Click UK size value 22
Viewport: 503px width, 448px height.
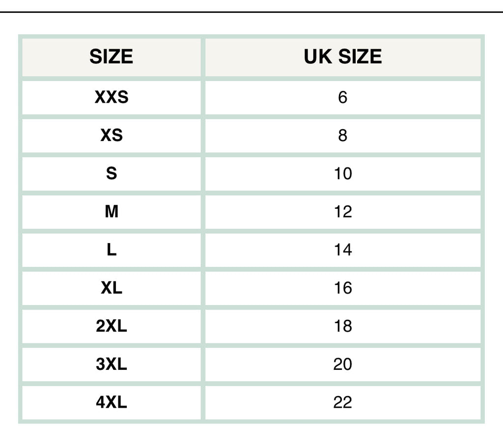[x=342, y=403]
